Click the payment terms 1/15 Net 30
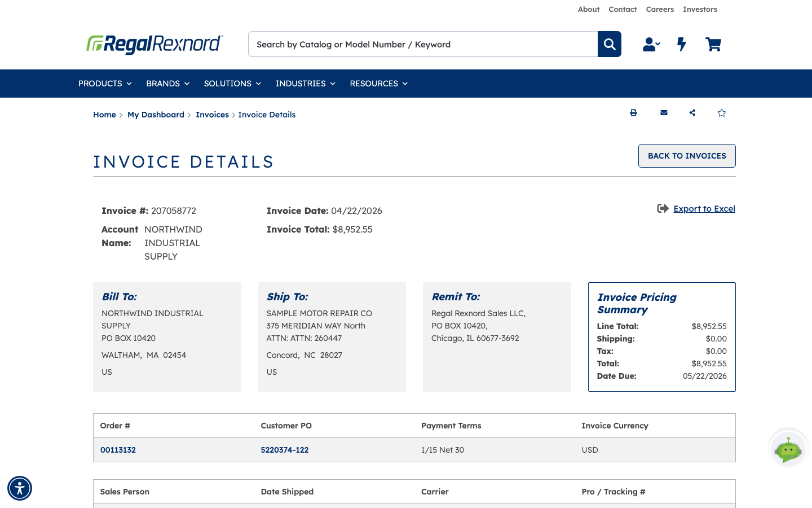Viewport: 812px width, 508px height. [443, 450]
